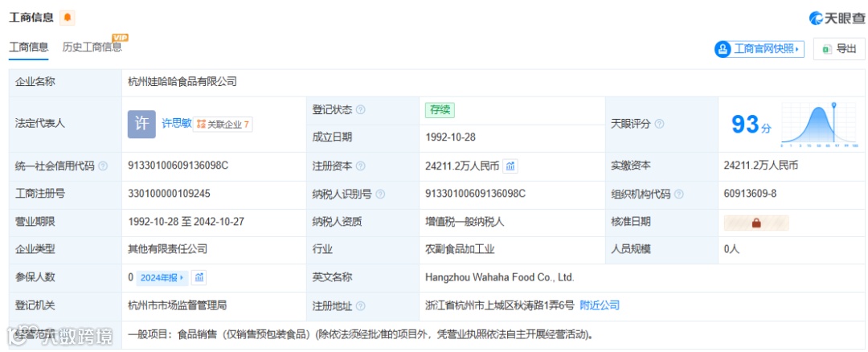The width and height of the screenshot is (868, 352).
Task: Click the 人员规模 0人 value
Action: tap(731, 249)
